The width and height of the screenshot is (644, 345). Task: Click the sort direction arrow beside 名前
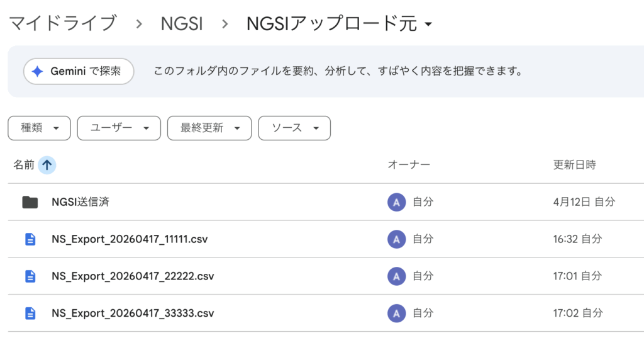(x=47, y=165)
